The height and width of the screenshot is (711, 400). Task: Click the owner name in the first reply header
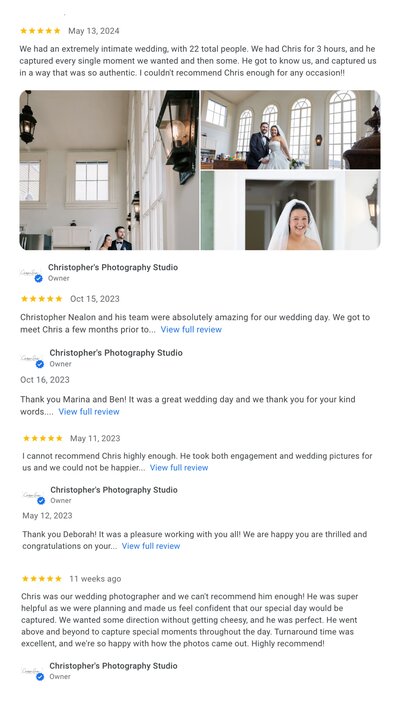(113, 267)
